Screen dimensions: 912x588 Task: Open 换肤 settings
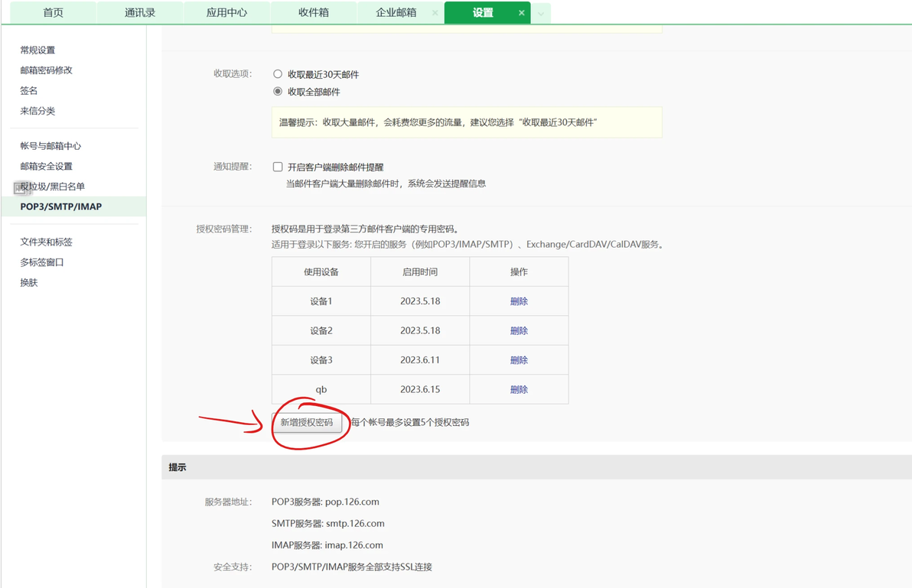point(29,282)
